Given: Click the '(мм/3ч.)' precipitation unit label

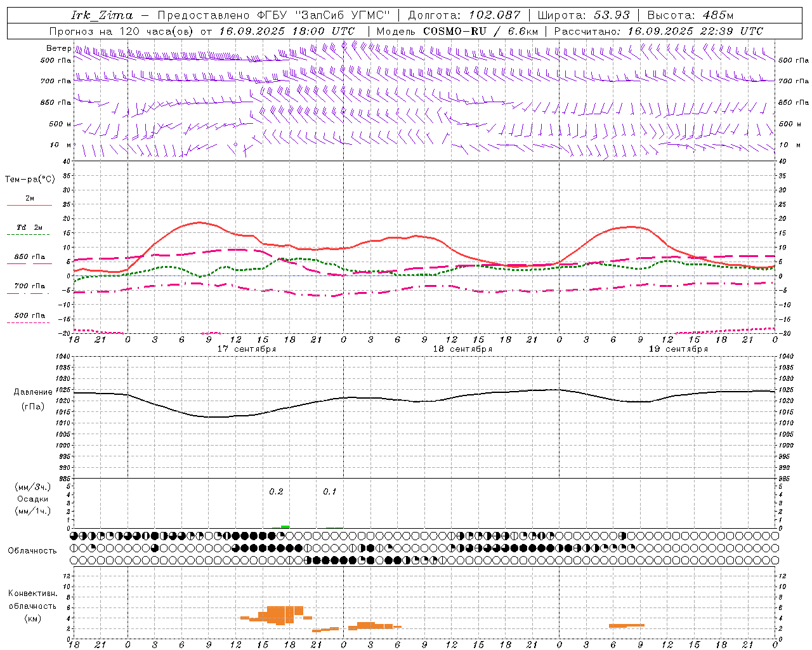Looking at the screenshot, I should pyautogui.click(x=33, y=487).
